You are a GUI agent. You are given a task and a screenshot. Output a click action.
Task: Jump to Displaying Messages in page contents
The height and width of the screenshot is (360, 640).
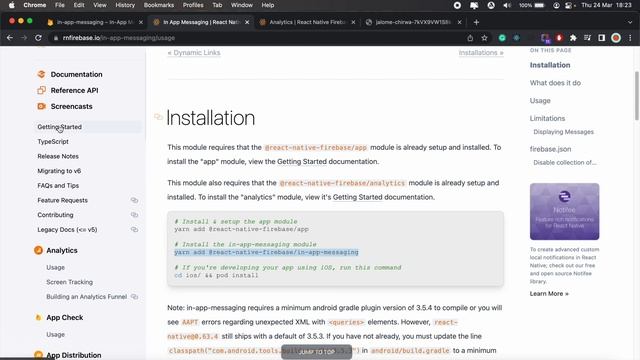(563, 132)
